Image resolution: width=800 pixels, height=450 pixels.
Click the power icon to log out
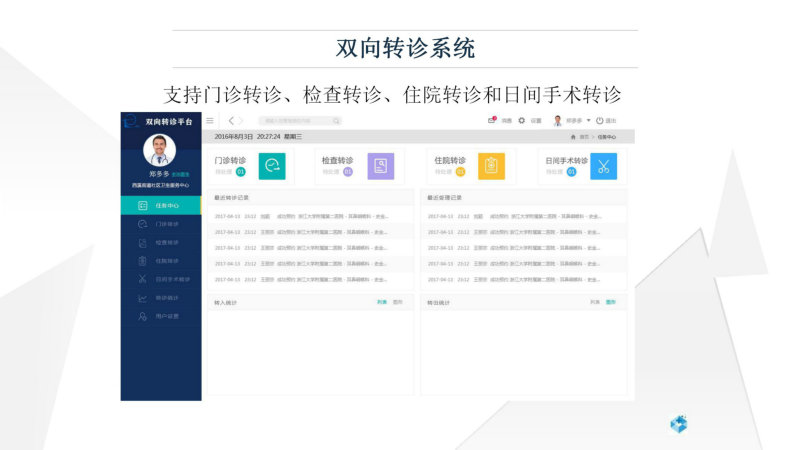(x=599, y=121)
